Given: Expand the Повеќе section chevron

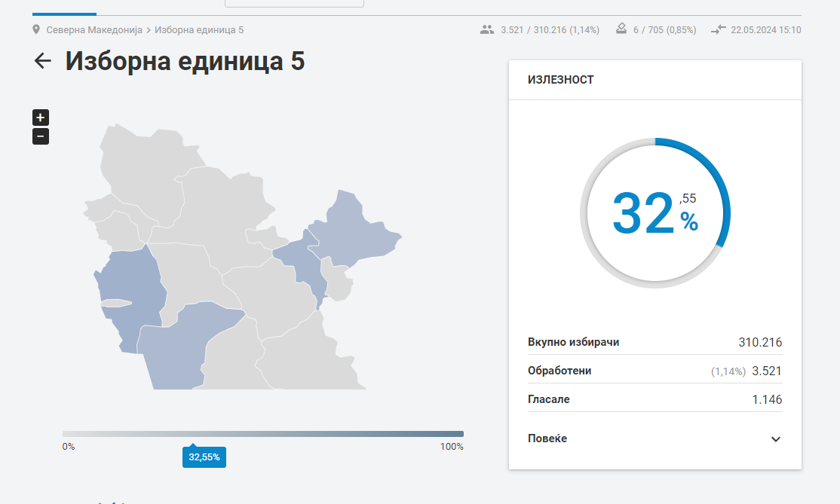Looking at the screenshot, I should pyautogui.click(x=775, y=438).
